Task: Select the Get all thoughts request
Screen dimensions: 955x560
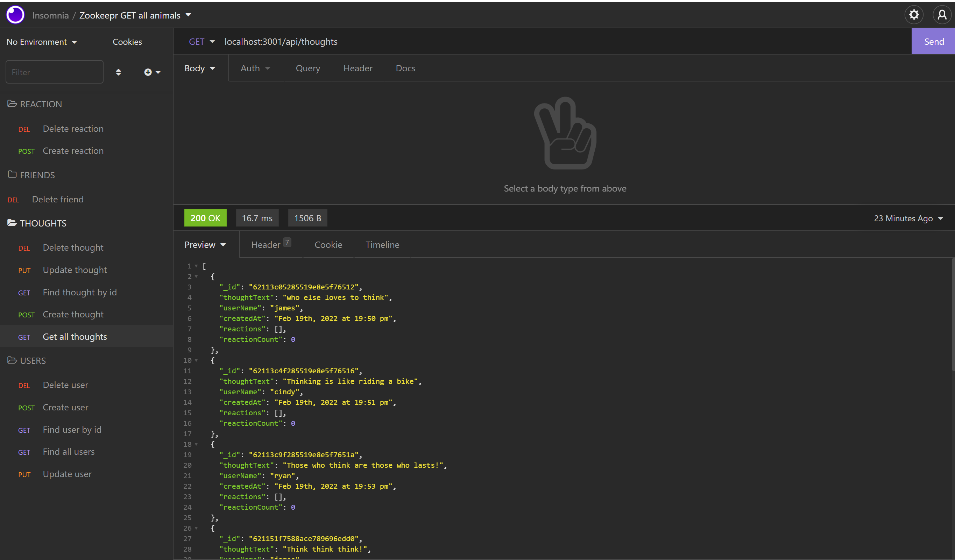Action: click(x=86, y=337)
